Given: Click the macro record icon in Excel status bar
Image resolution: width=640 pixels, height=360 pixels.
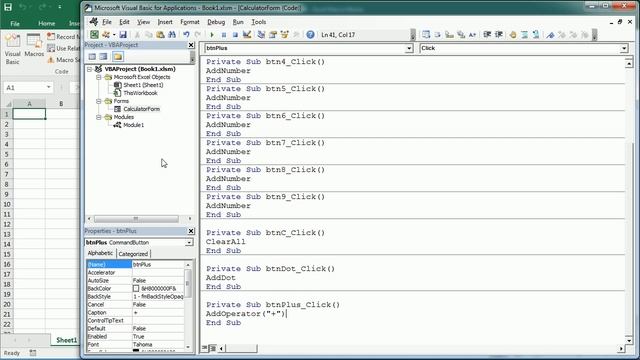Looking at the screenshot, I should [33, 353].
